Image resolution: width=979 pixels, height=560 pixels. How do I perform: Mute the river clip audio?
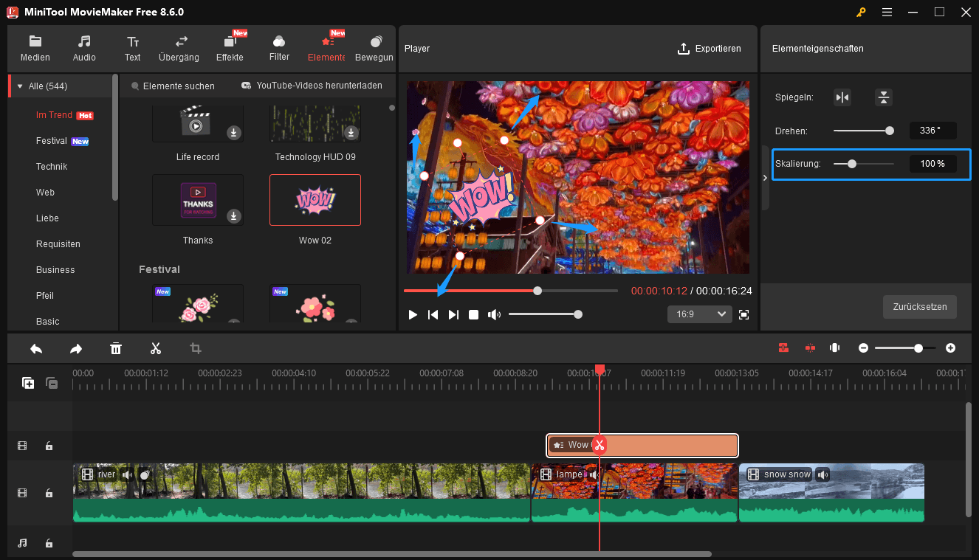coord(127,474)
